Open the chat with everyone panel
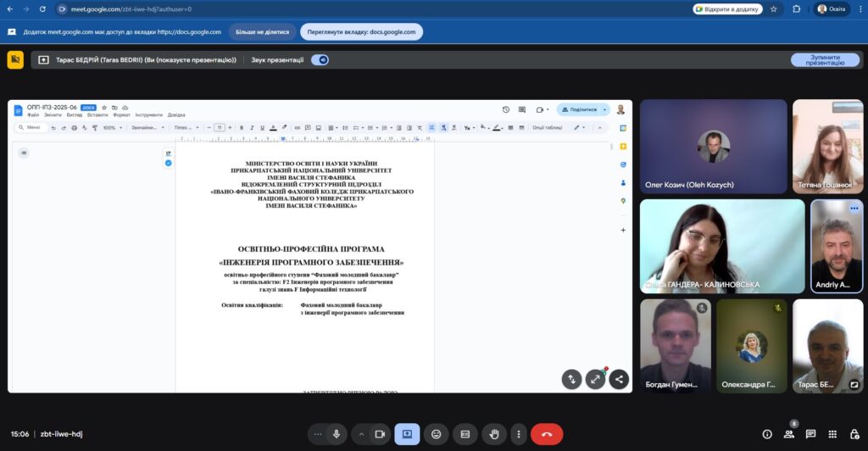868x451 pixels. click(x=810, y=434)
